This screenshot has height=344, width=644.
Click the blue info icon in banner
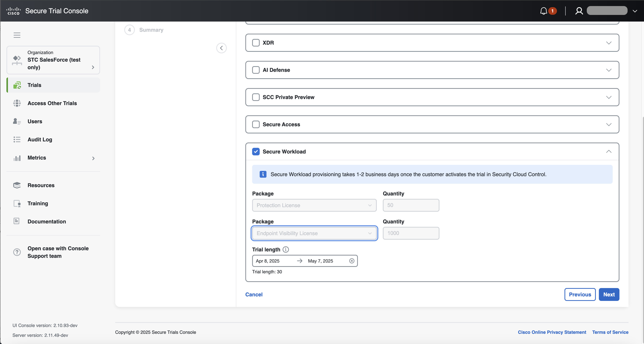[x=263, y=174]
